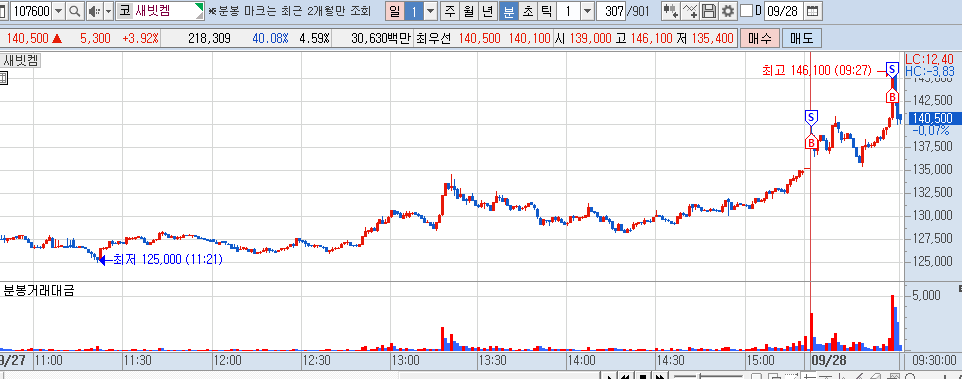
Task: Click the 매수 buy button
Action: [x=760, y=39]
